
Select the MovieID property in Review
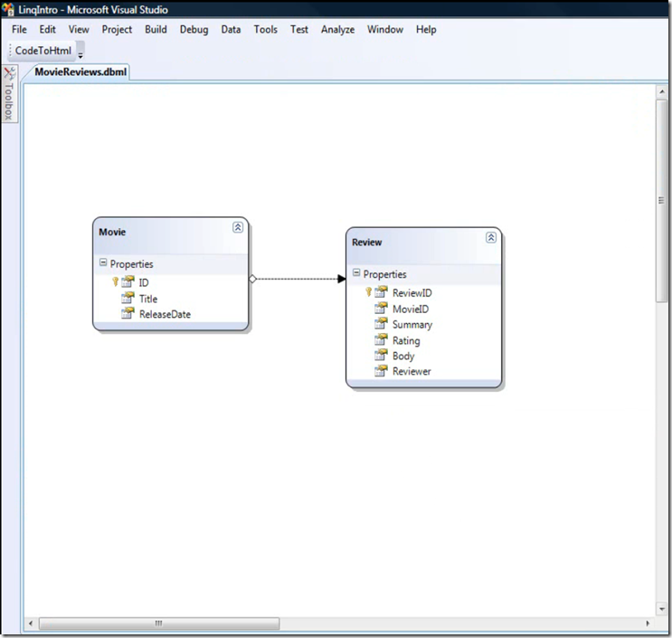click(x=410, y=309)
